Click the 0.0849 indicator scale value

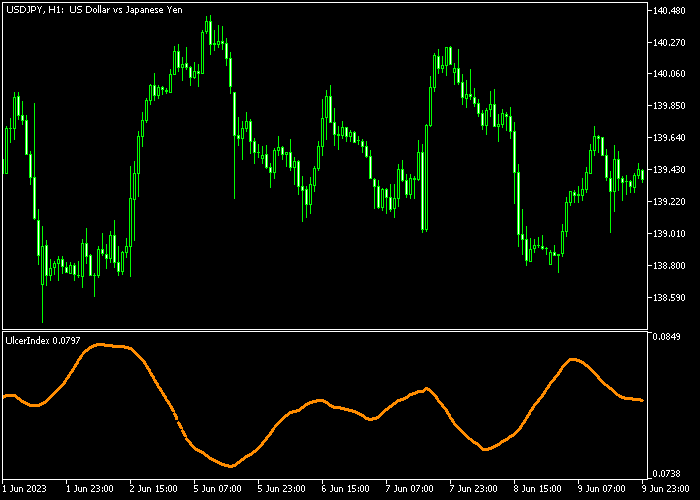click(667, 337)
